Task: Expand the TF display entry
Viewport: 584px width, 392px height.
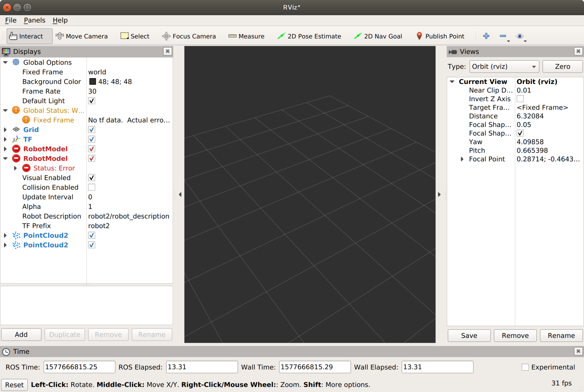Action: coord(5,139)
